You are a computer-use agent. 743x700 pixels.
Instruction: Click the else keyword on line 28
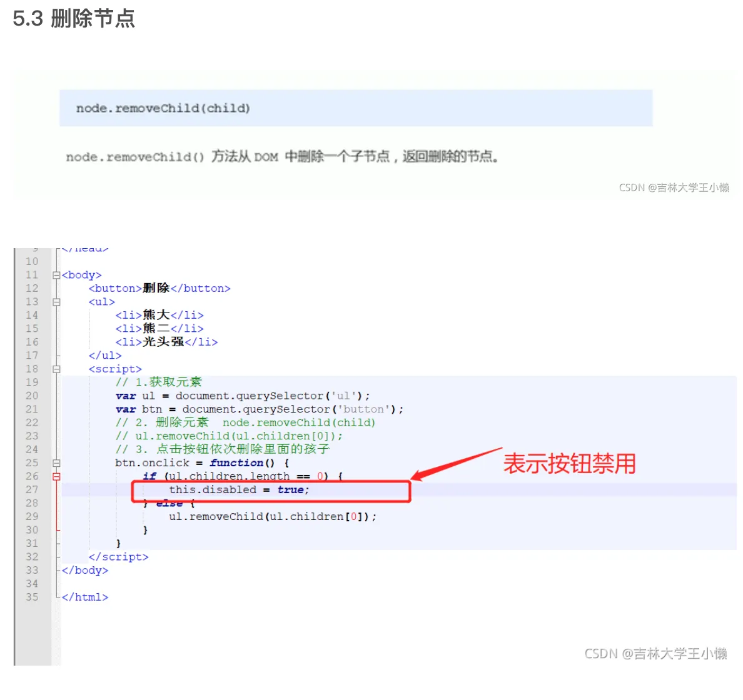click(x=169, y=503)
